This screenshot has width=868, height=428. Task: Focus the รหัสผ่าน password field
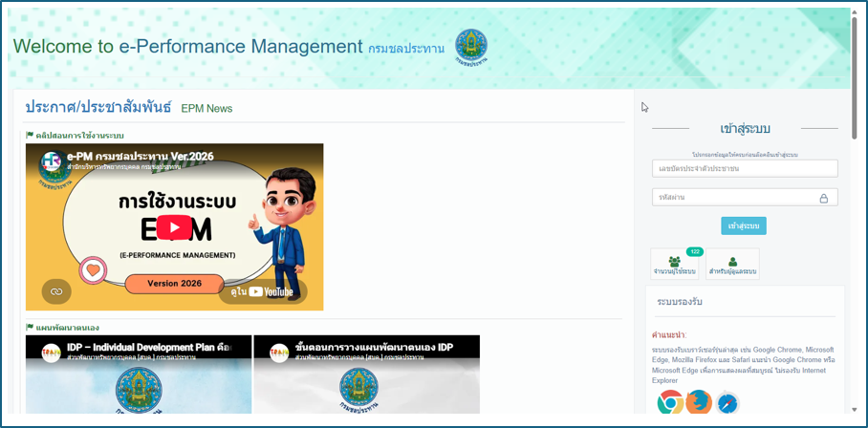point(745,198)
